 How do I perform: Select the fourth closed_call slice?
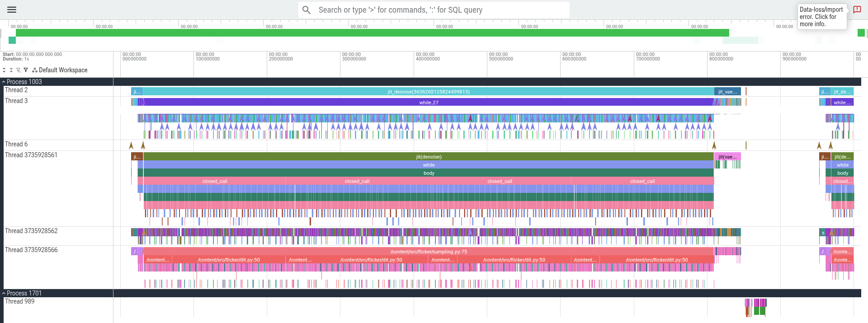pyautogui.click(x=642, y=181)
